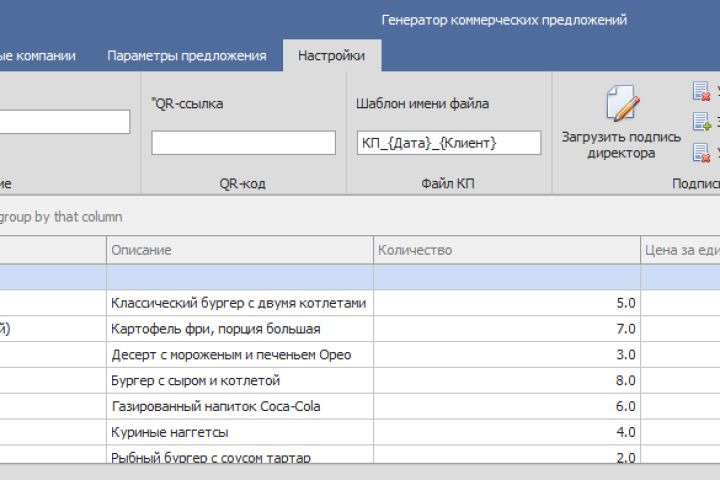
Task: Click the document icon with green plus
Action: coord(701,122)
